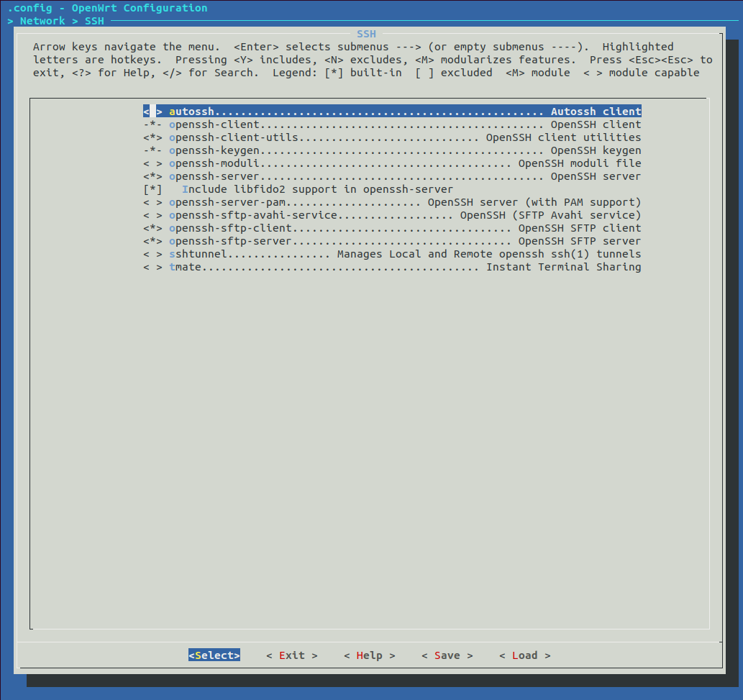The height and width of the screenshot is (700, 743).
Task: Select the sshtunnel menu entry
Action: (392, 254)
